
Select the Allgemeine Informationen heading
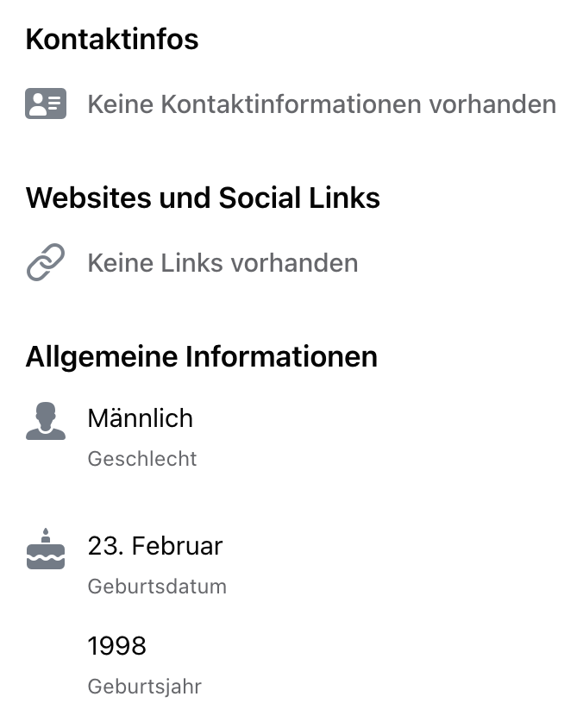[x=202, y=356]
